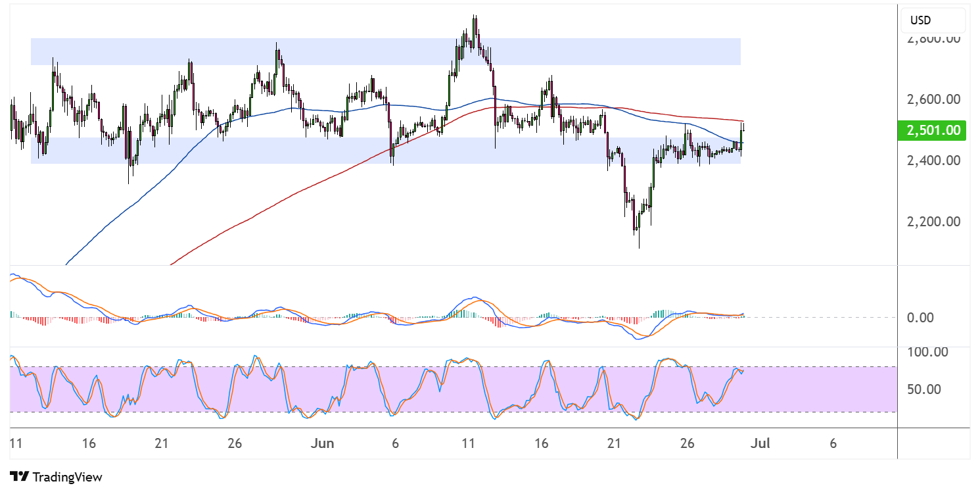Click the Jun date label on time axis
This screenshot has height=494, width=980.
(x=323, y=443)
